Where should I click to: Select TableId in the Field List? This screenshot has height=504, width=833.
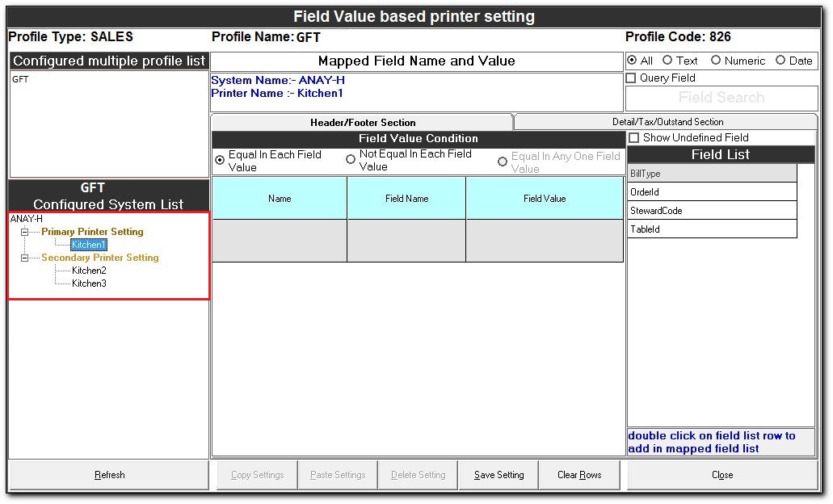712,229
